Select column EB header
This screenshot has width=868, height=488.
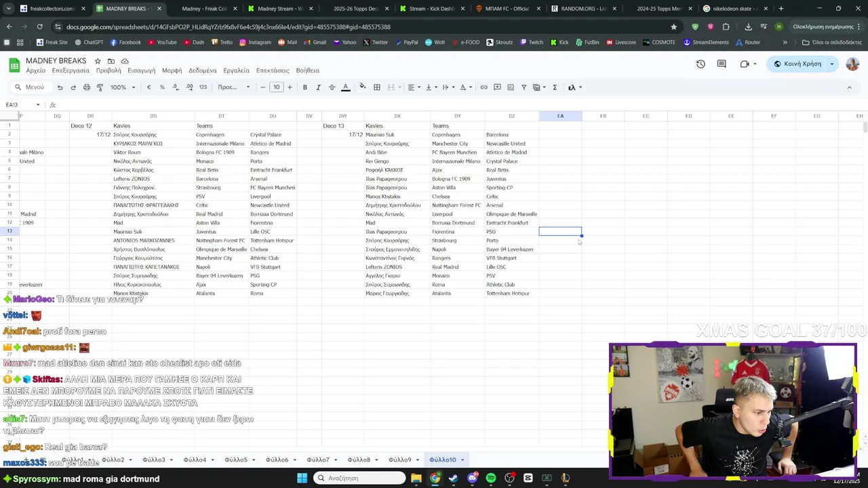pos(603,116)
